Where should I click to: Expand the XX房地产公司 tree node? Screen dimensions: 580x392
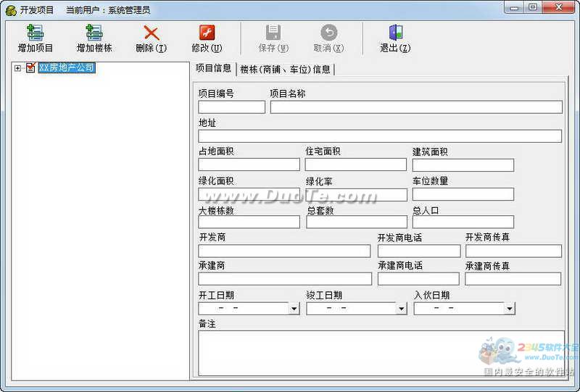17,68
